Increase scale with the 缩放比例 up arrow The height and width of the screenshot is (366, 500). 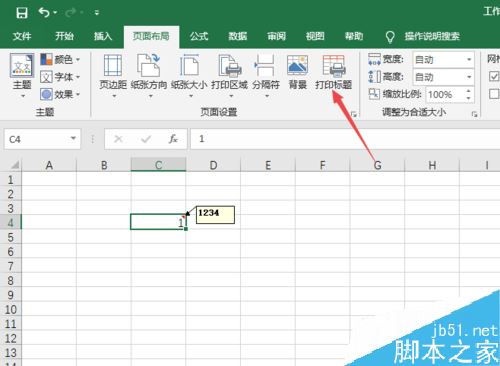pos(469,91)
